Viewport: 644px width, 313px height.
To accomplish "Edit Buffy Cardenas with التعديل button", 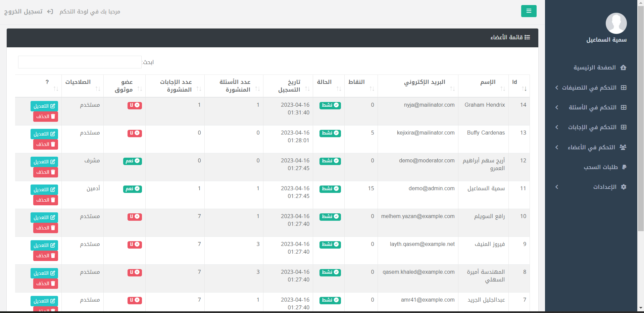I will (x=44, y=134).
